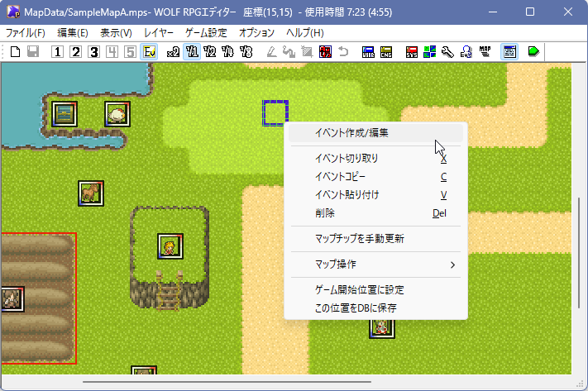Open the オプション menu

point(257,33)
